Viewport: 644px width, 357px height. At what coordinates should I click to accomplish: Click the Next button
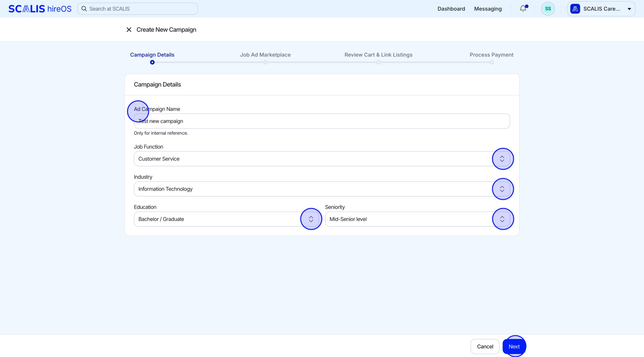point(514,346)
